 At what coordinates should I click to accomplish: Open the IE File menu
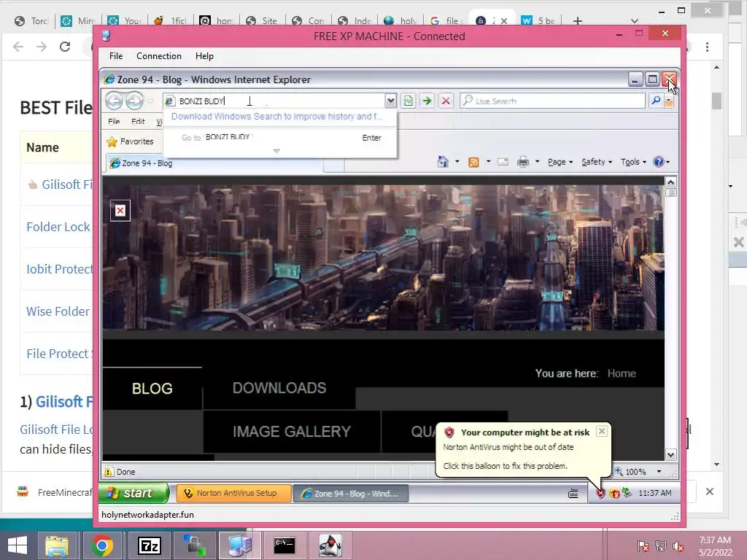pos(114,122)
